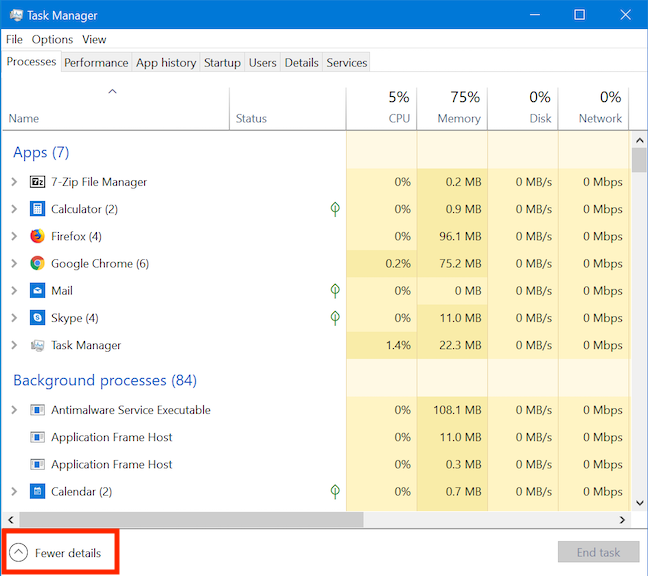Open the File menu

coord(14,39)
